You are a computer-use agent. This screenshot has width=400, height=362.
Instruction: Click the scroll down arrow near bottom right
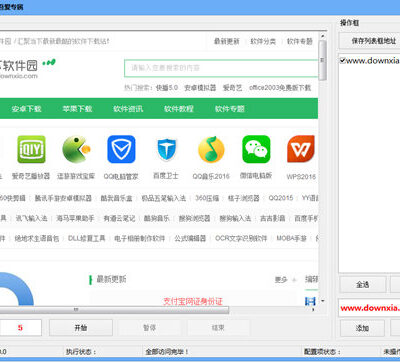tap(322, 301)
